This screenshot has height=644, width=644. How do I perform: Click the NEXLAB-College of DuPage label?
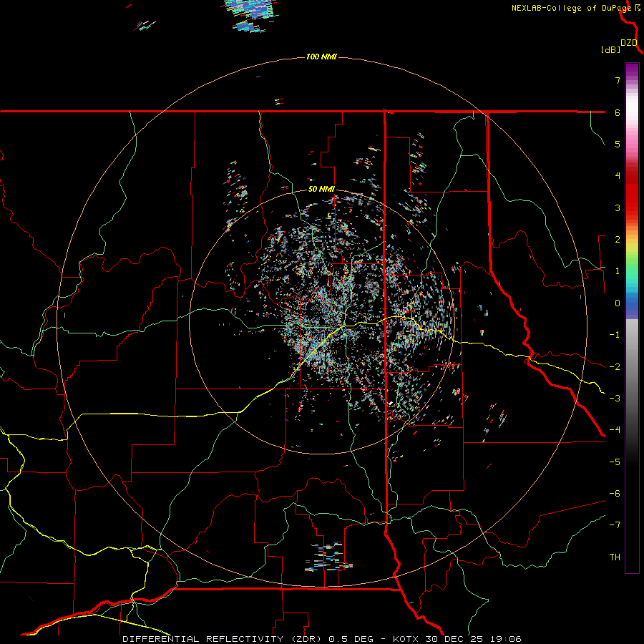[573, 8]
